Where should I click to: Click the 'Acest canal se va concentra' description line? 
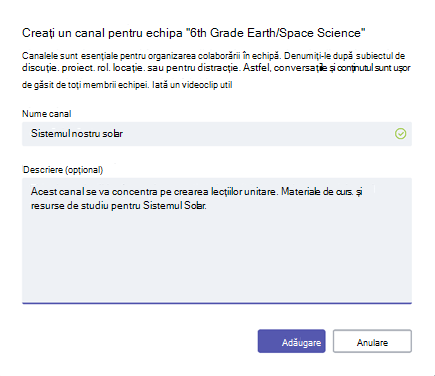pos(154,192)
